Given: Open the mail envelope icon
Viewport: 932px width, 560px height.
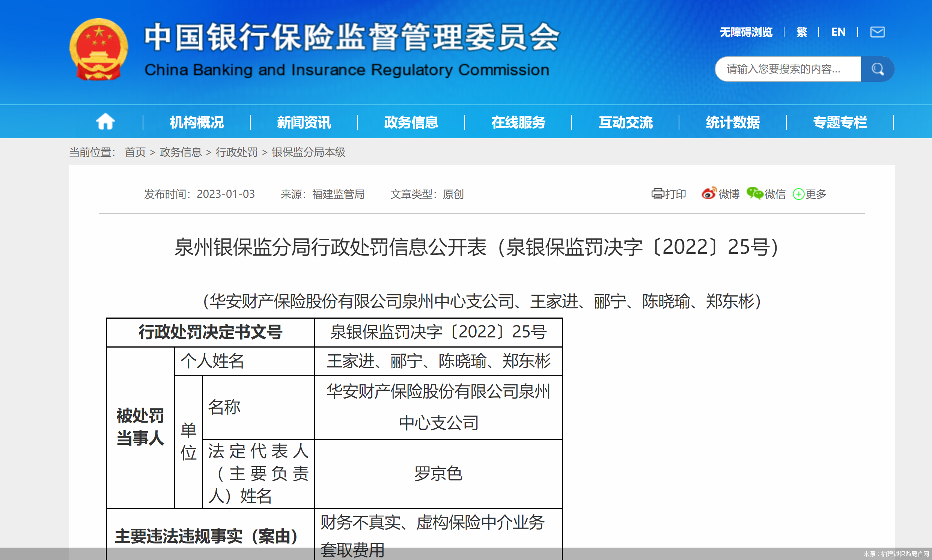Looking at the screenshot, I should [877, 32].
